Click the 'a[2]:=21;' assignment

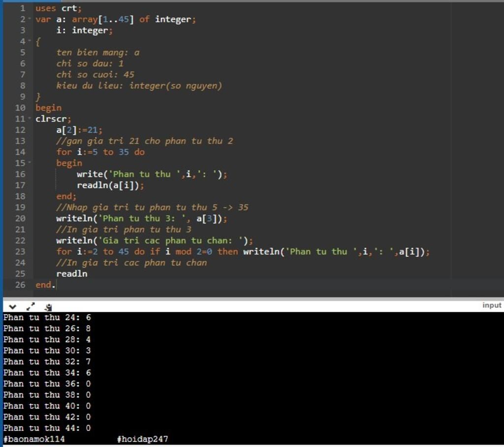pos(79,130)
